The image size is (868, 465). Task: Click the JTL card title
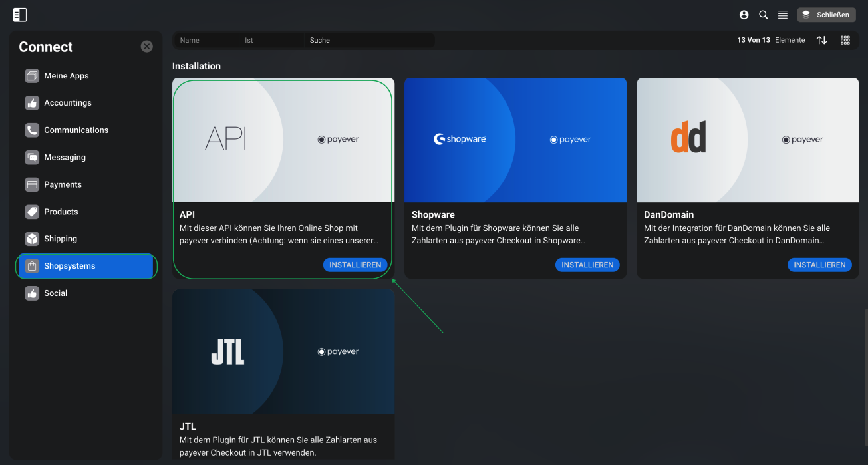[x=188, y=426]
